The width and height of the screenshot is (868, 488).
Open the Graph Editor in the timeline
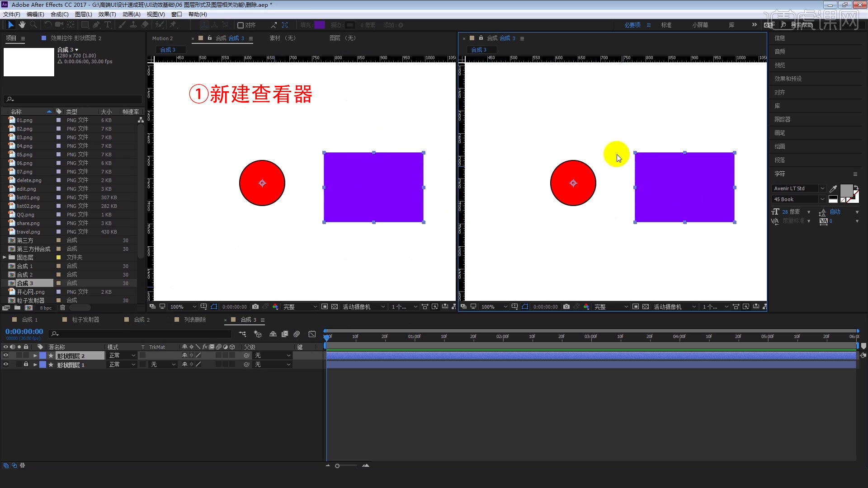312,334
